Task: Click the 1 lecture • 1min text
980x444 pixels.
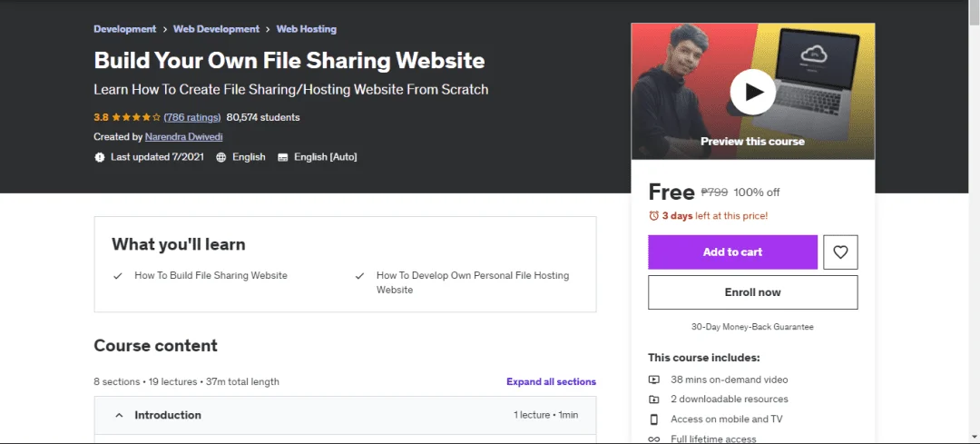Action: pos(545,415)
